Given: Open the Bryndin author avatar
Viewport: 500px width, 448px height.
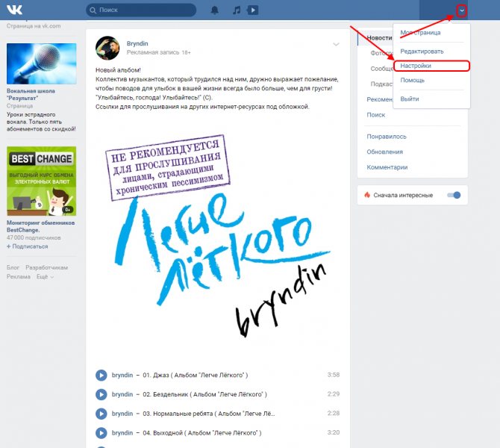Looking at the screenshot, I should click(x=107, y=48).
